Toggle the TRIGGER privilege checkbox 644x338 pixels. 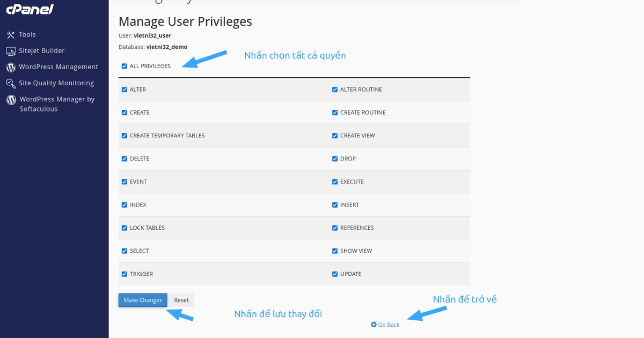click(125, 274)
